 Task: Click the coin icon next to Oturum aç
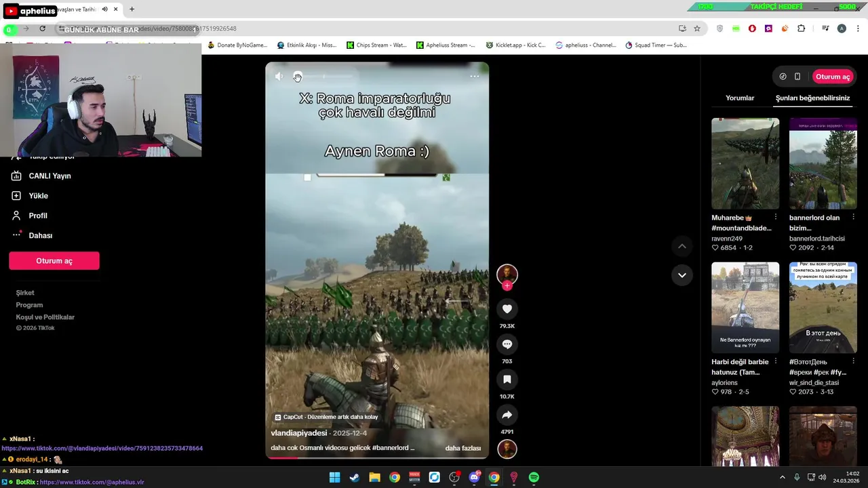point(783,77)
